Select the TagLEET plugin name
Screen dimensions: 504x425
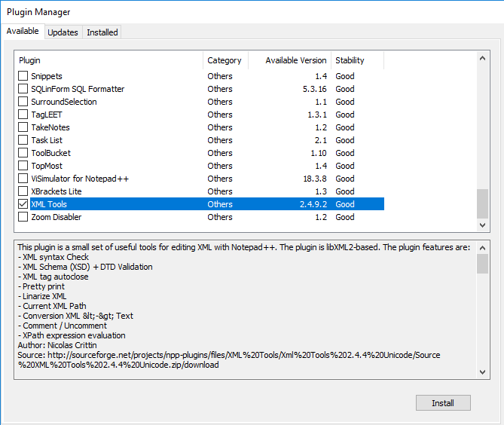point(47,115)
